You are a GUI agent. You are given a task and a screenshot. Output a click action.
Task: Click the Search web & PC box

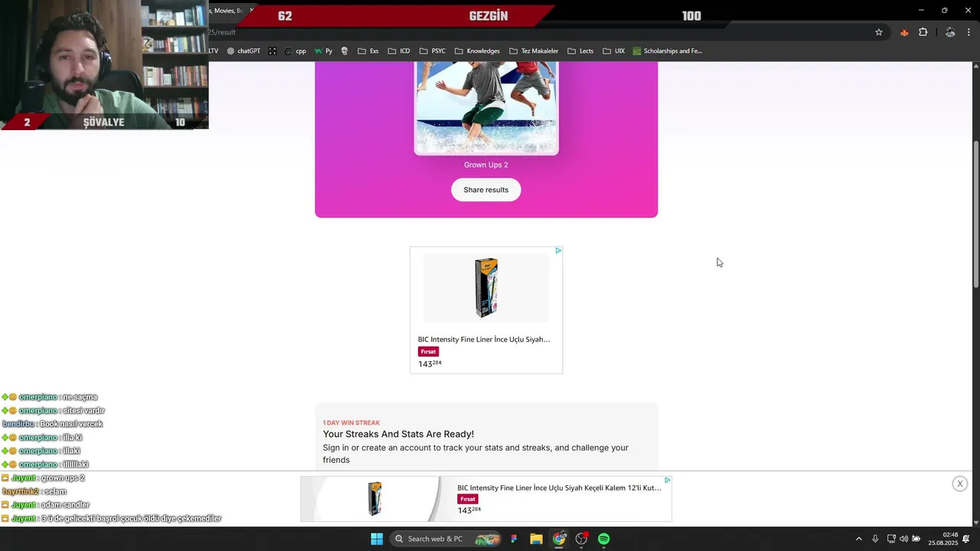[x=446, y=539]
